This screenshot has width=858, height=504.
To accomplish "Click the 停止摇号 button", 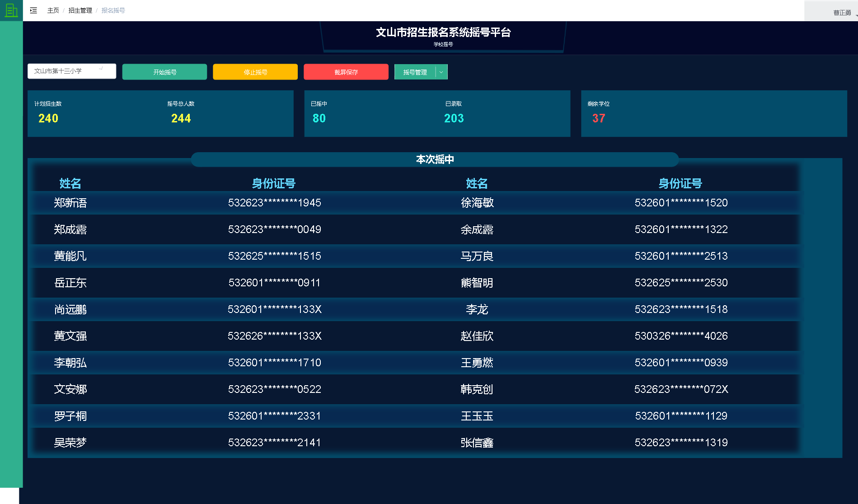I will (x=255, y=72).
